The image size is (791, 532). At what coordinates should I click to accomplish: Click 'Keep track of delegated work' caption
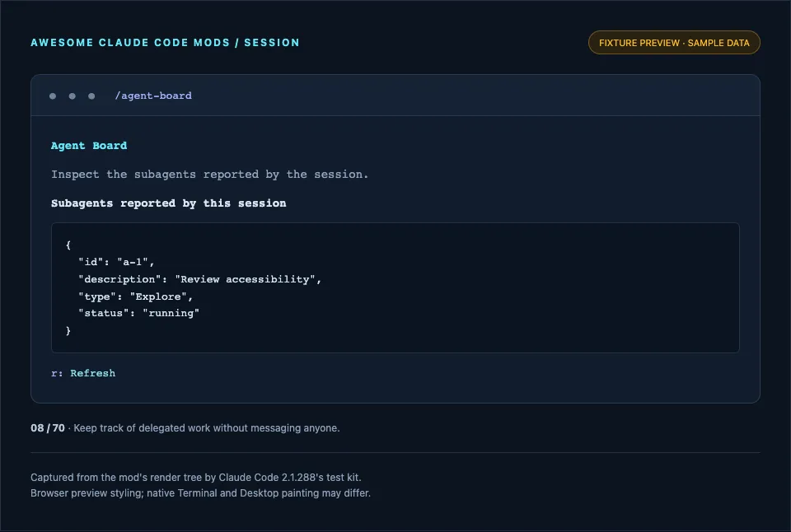pyautogui.click(x=207, y=428)
